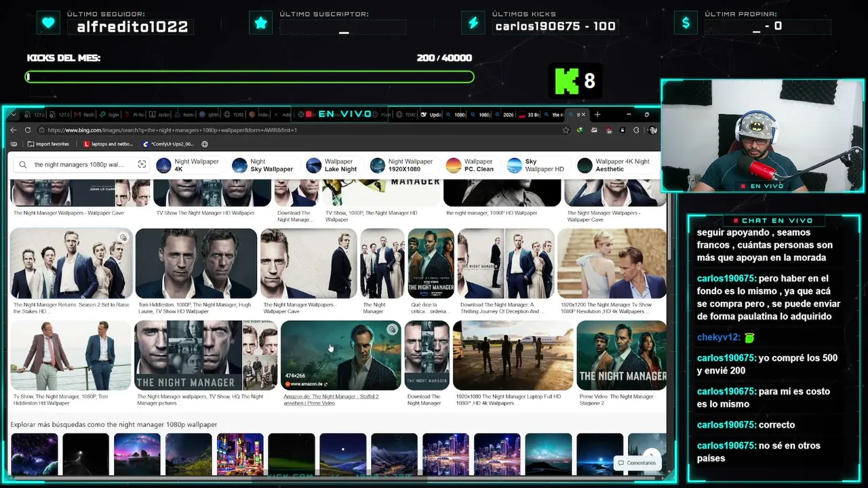Open the Season 2 Returns cast image
This screenshot has height=488, width=868.
(x=71, y=264)
